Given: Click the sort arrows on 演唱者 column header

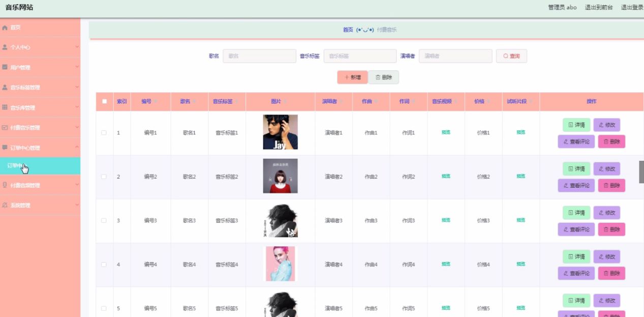Looking at the screenshot, I should coord(341,102).
